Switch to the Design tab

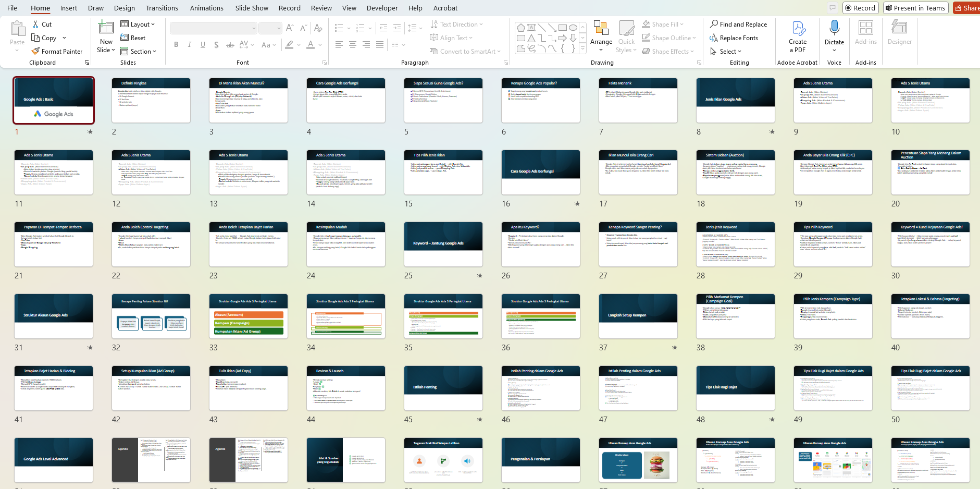point(125,8)
